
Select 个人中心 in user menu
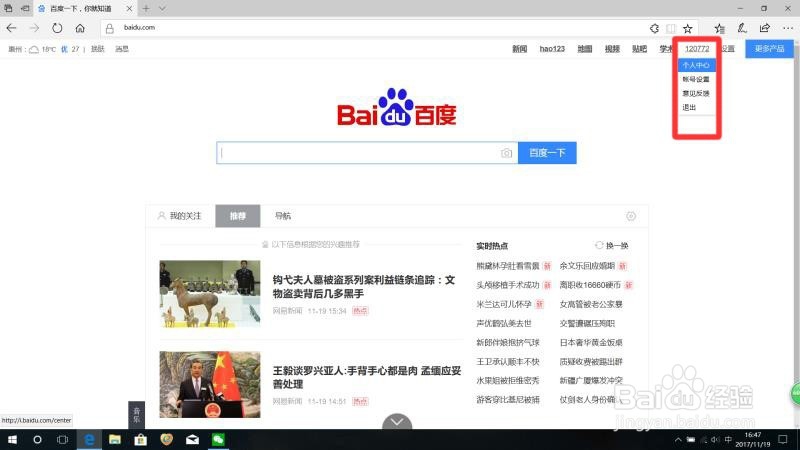696,65
